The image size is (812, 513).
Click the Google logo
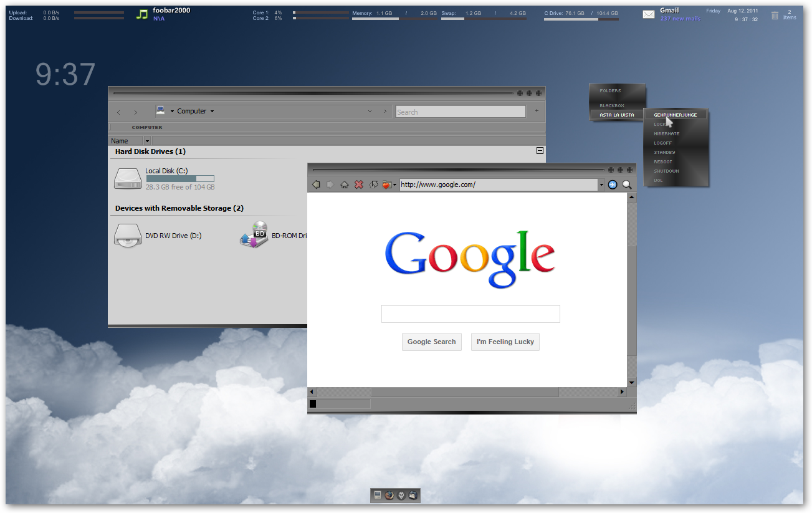pos(470,259)
